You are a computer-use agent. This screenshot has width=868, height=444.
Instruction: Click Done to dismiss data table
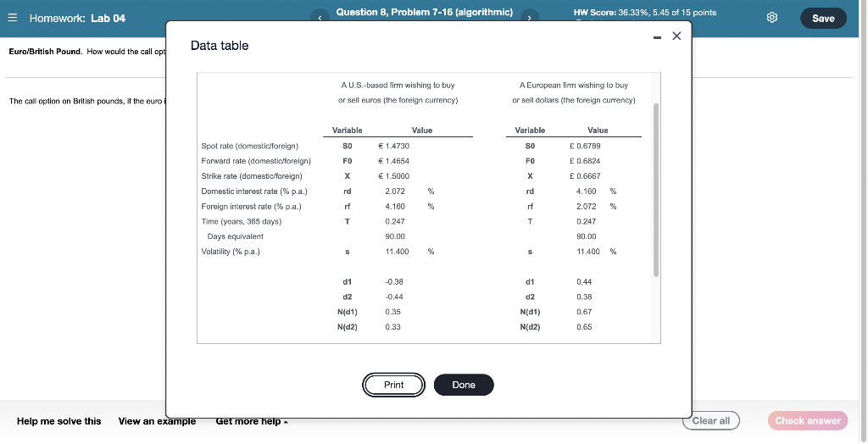464,385
